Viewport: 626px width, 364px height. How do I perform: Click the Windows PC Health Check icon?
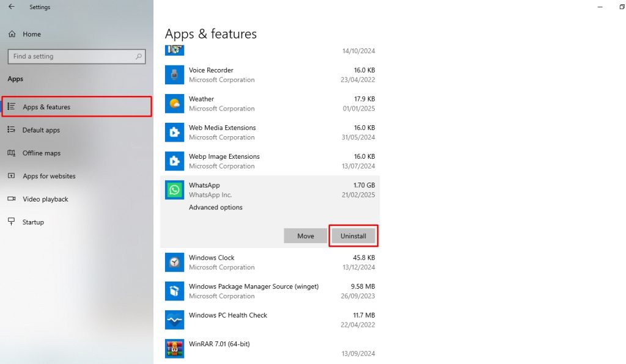(x=174, y=320)
